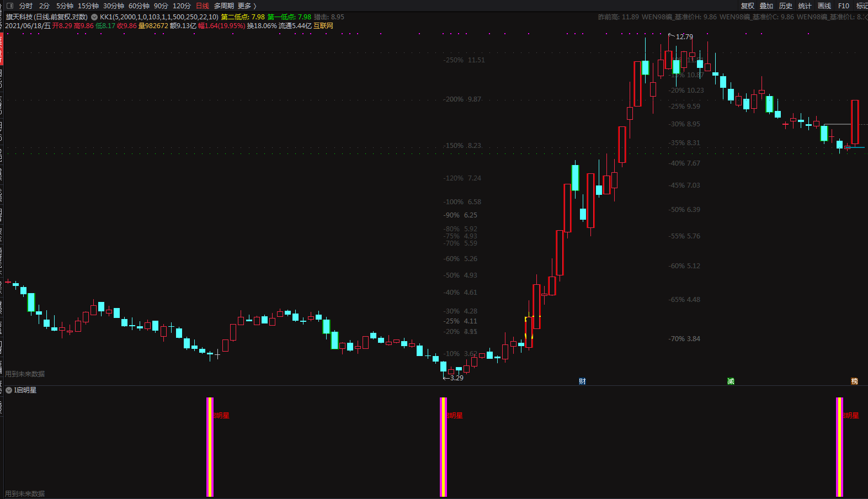868x499 pixels.
Task: Select the 日线 daily period tab
Action: tap(203, 6)
